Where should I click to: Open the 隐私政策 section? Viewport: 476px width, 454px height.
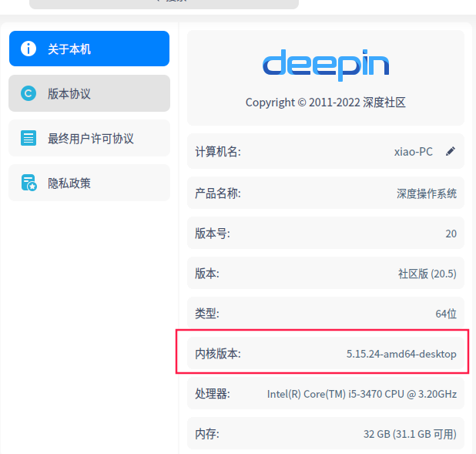coord(89,183)
